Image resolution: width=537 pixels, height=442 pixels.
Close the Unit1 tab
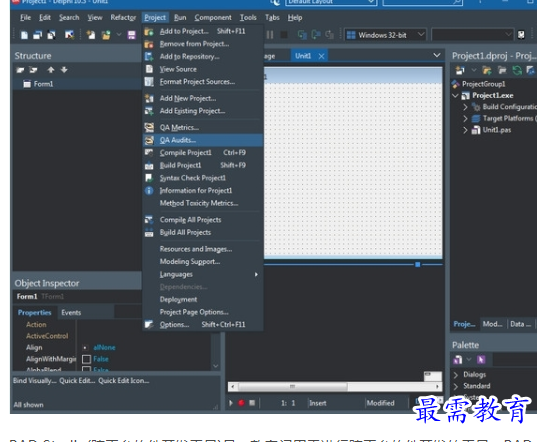point(321,56)
